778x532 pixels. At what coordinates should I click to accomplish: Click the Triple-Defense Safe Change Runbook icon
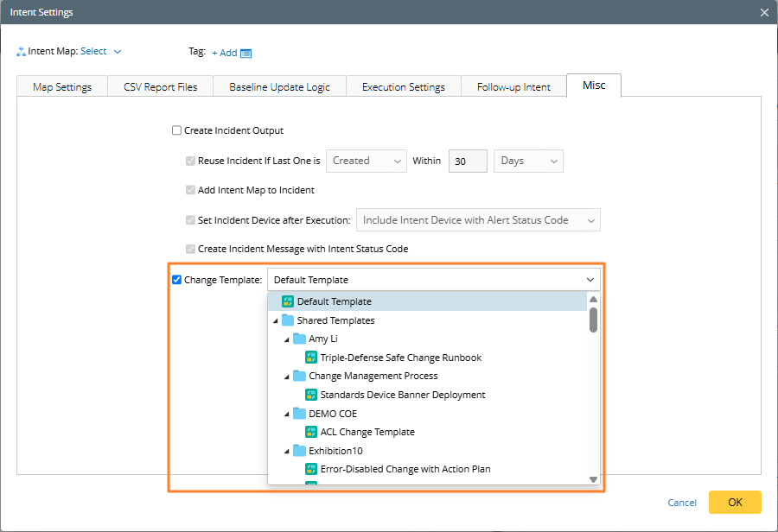click(x=311, y=358)
